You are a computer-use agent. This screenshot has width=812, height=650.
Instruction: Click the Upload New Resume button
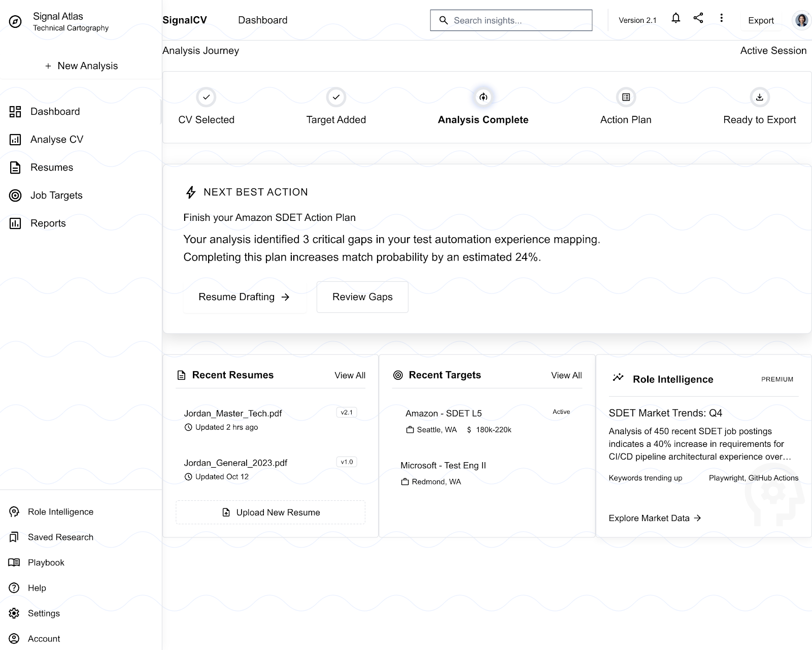[270, 512]
